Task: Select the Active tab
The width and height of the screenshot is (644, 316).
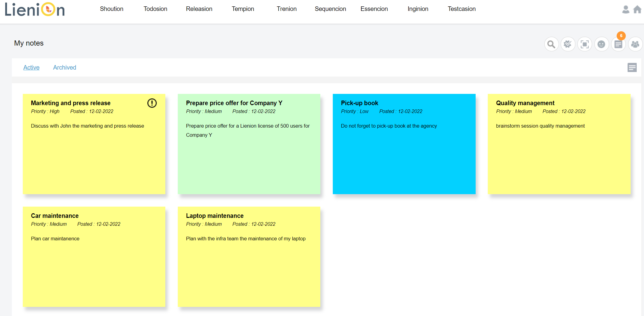Action: 31,67
